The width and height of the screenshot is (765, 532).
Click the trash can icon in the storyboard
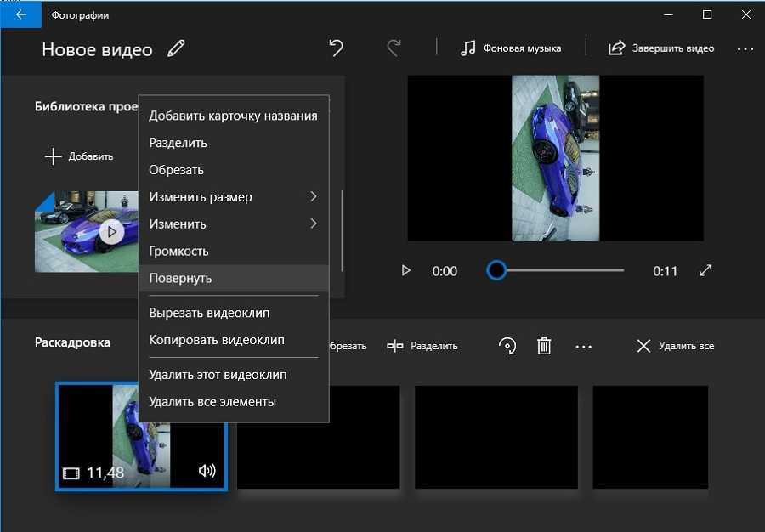click(x=544, y=346)
